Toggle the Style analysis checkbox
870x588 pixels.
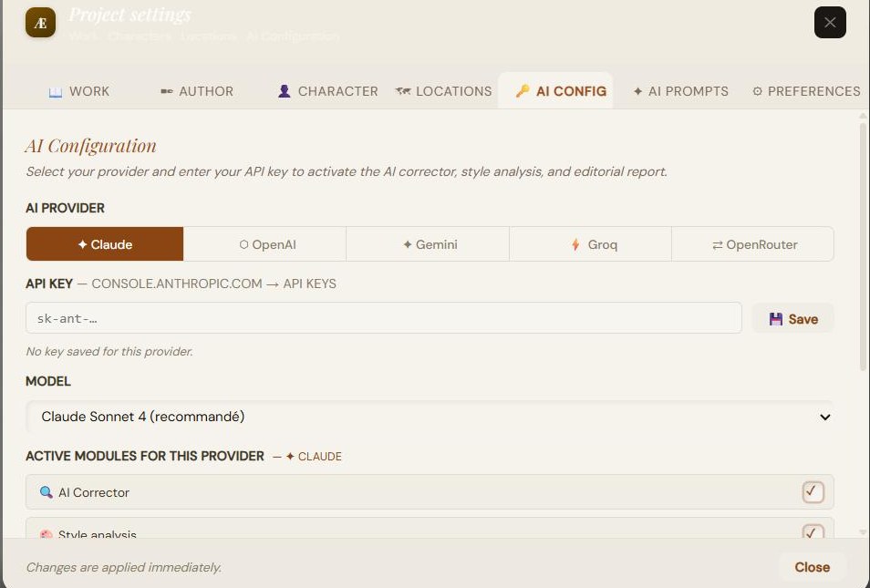(813, 531)
